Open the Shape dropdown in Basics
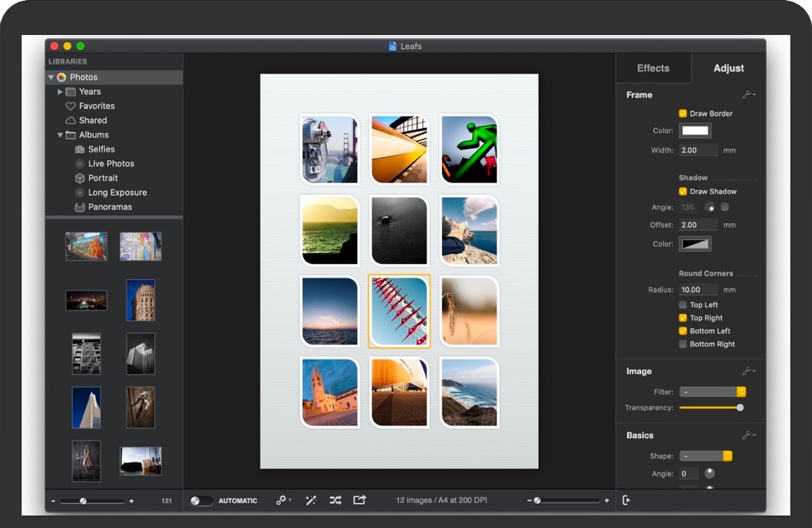Screen dimensions: 812x528 pos(705,456)
